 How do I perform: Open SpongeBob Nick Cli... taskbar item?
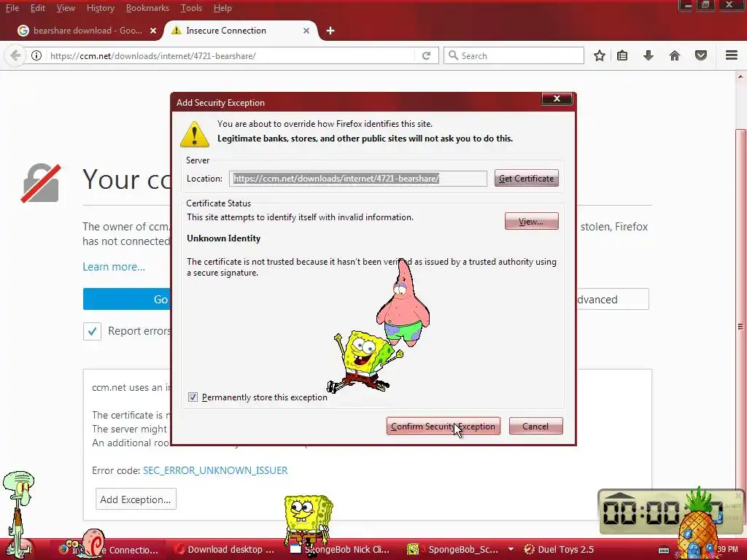341,550
